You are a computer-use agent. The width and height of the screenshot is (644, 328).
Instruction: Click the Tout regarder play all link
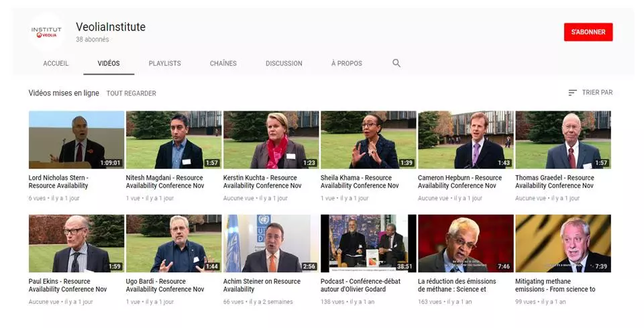click(131, 93)
